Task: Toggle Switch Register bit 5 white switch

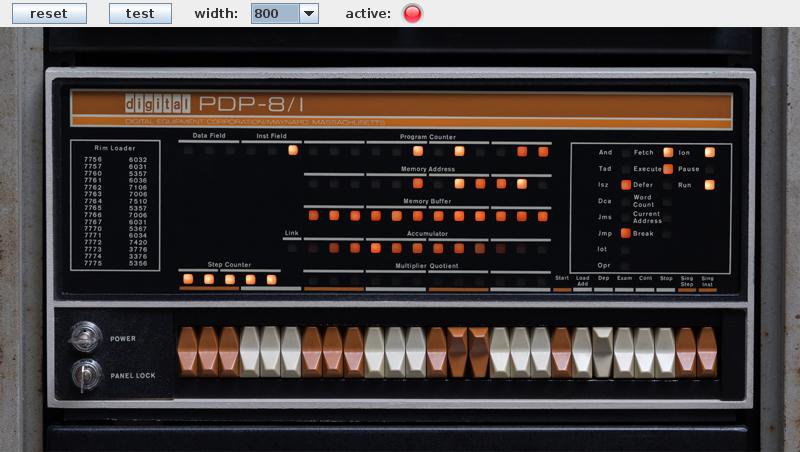Action: (416, 352)
